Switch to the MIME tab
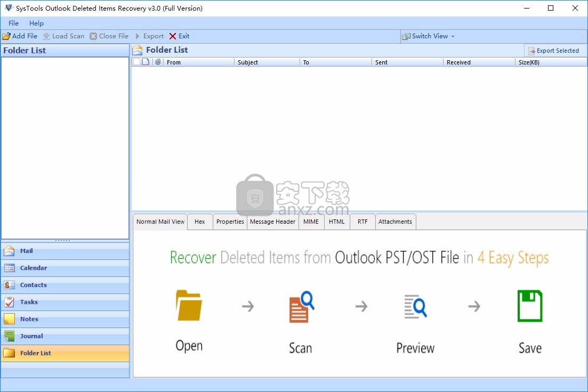 (311, 222)
